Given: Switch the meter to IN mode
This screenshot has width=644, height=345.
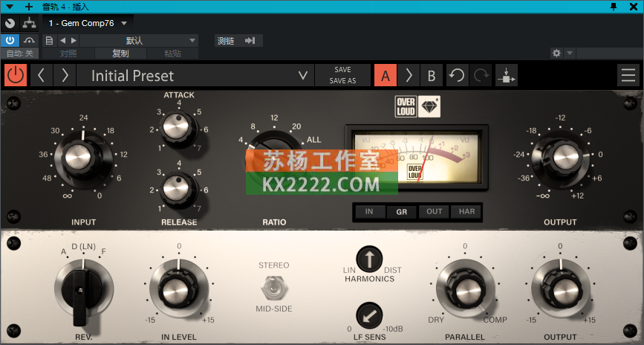Looking at the screenshot, I should point(369,212).
